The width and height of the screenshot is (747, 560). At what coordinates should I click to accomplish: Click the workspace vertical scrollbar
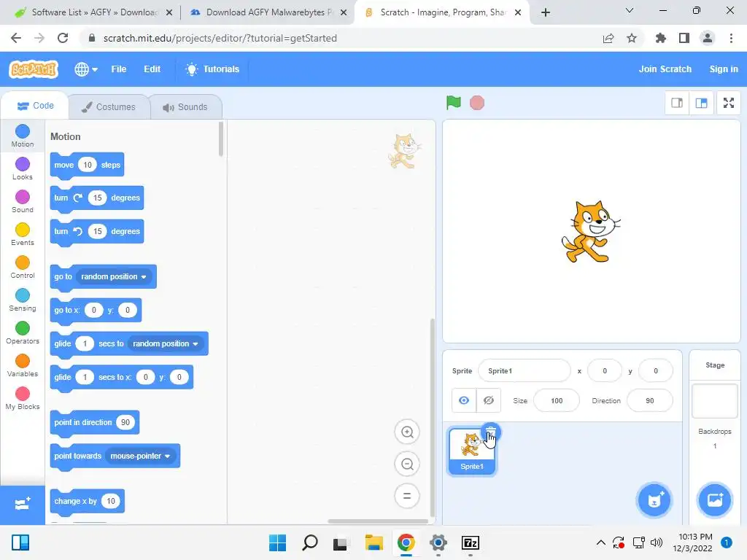click(432, 418)
